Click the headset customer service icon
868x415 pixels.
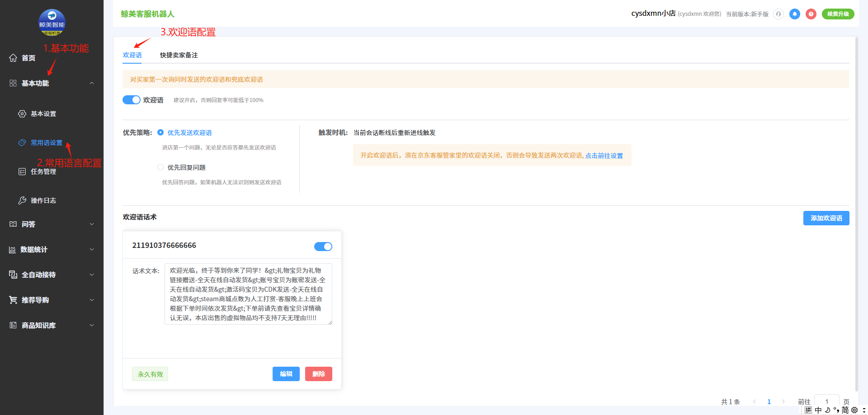pos(778,14)
